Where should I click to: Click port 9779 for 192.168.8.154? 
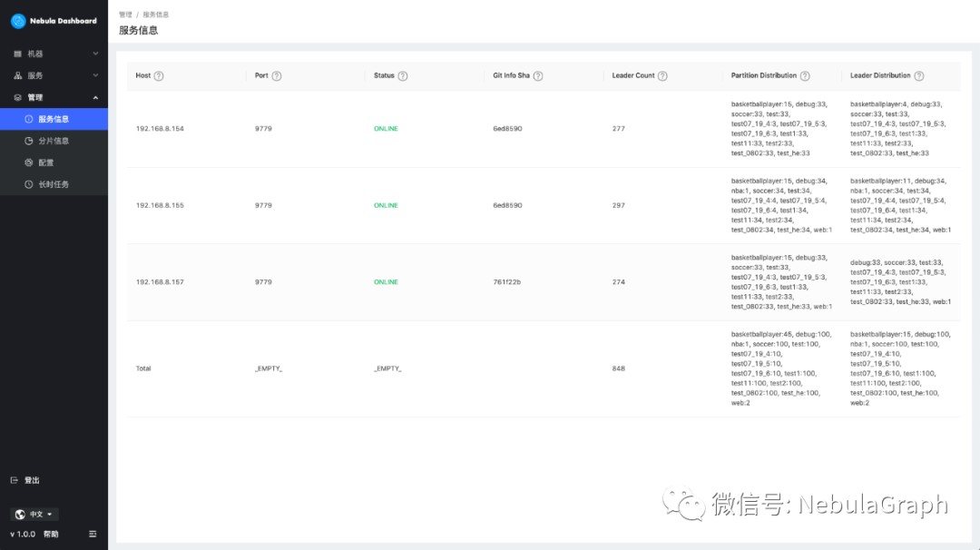tap(263, 129)
